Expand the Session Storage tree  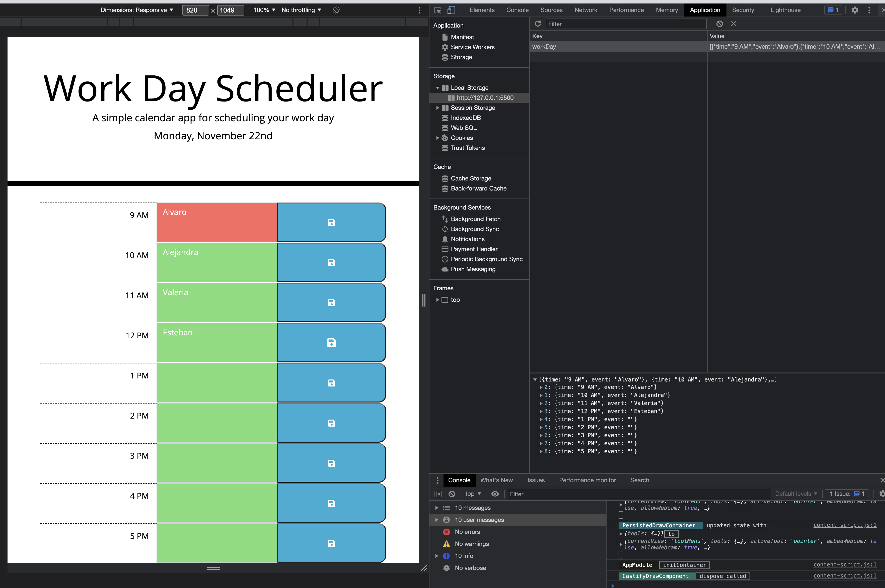pyautogui.click(x=438, y=108)
